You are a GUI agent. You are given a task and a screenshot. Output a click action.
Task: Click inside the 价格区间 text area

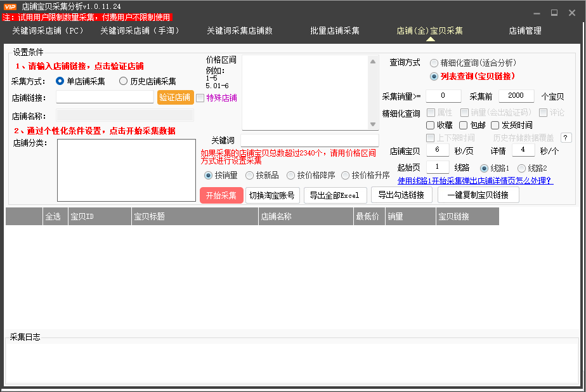(306, 93)
